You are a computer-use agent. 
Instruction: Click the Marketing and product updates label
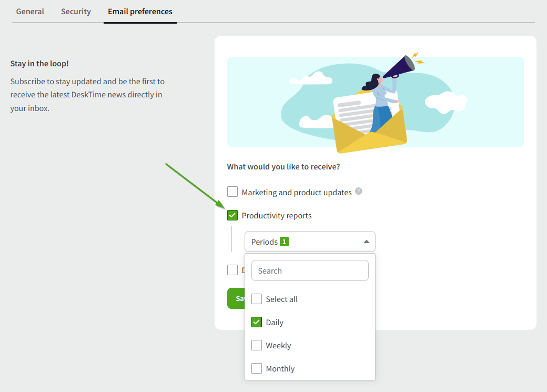point(297,193)
